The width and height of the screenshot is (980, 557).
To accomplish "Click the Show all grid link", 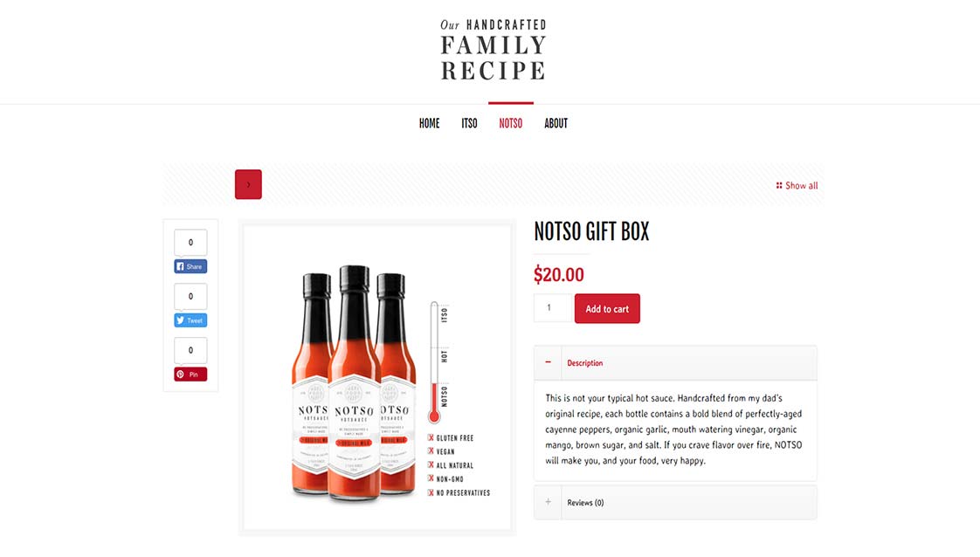I will pyautogui.click(x=797, y=185).
